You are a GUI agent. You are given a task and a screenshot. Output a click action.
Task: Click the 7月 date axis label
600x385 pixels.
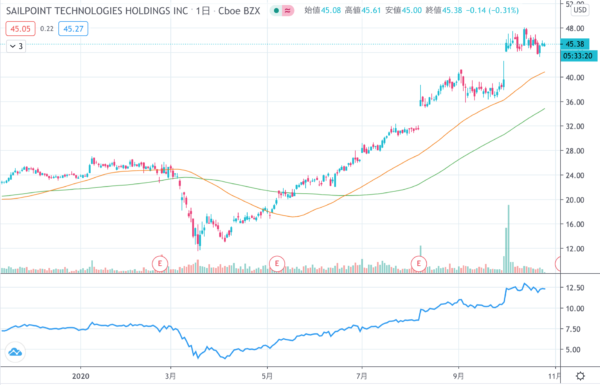click(x=362, y=376)
